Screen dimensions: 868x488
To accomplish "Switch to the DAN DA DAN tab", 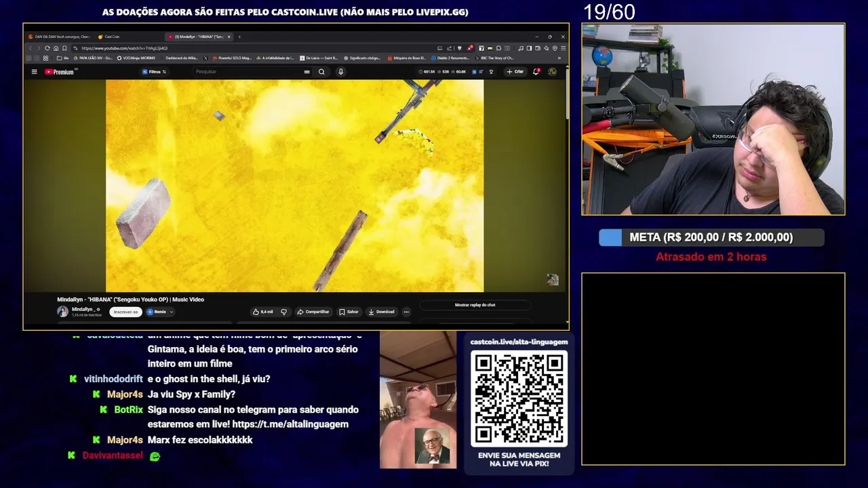I will click(x=59, y=37).
